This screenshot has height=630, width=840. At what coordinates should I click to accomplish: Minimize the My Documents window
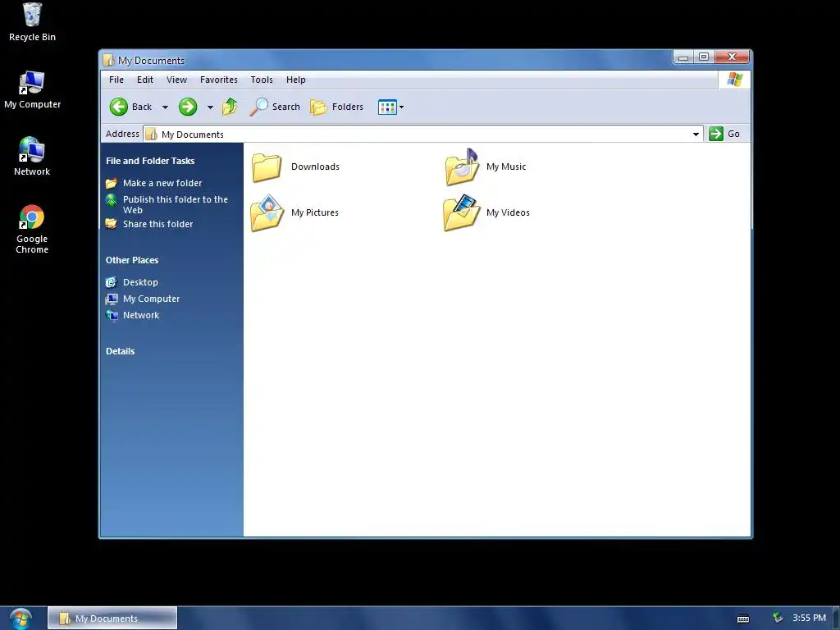(683, 57)
